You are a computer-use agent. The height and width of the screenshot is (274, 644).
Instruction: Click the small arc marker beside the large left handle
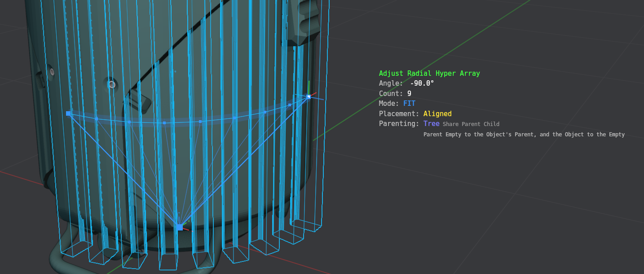click(x=96, y=119)
